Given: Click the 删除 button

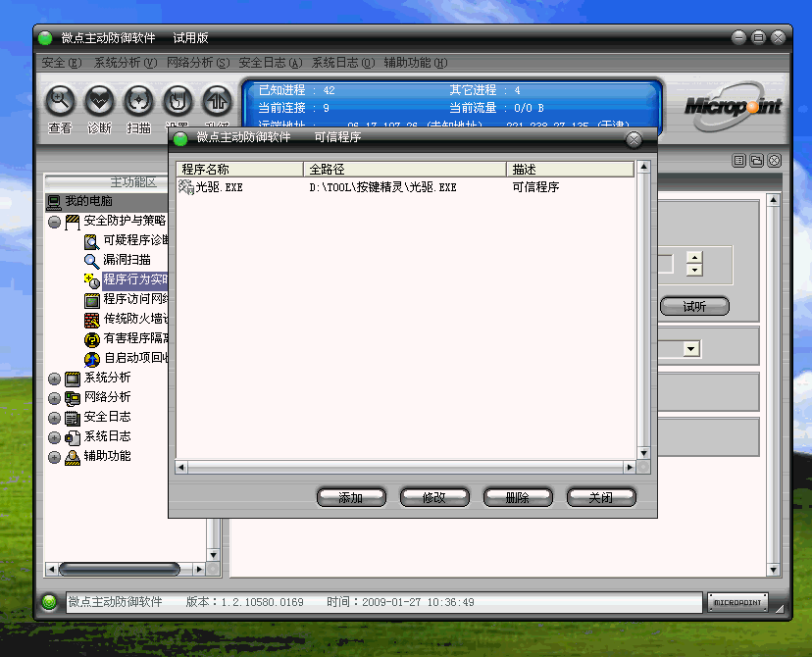Looking at the screenshot, I should point(518,497).
